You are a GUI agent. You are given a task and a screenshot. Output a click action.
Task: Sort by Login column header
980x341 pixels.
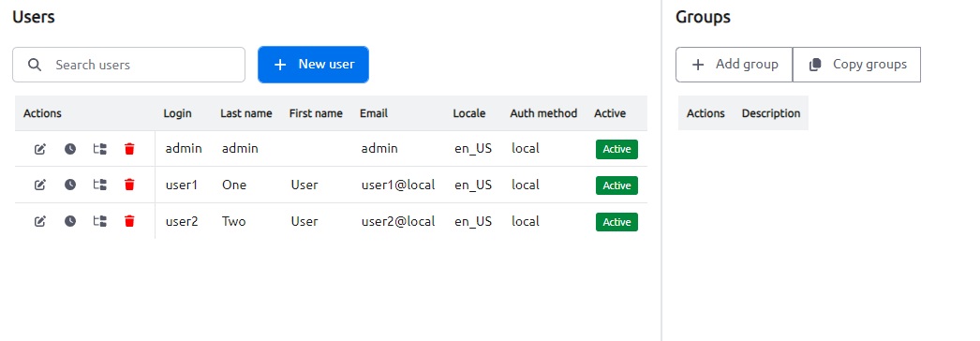177,113
